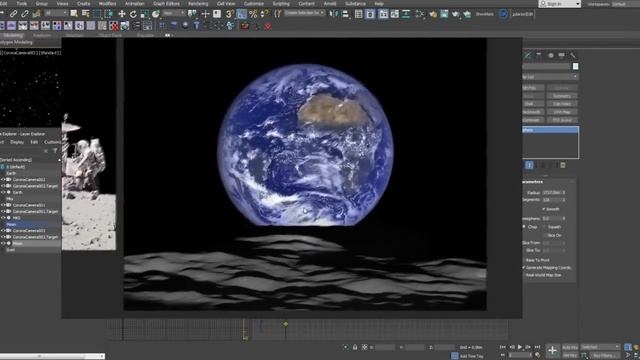
Task: Open the selection filter All dropdown
Action: click(x=56, y=13)
